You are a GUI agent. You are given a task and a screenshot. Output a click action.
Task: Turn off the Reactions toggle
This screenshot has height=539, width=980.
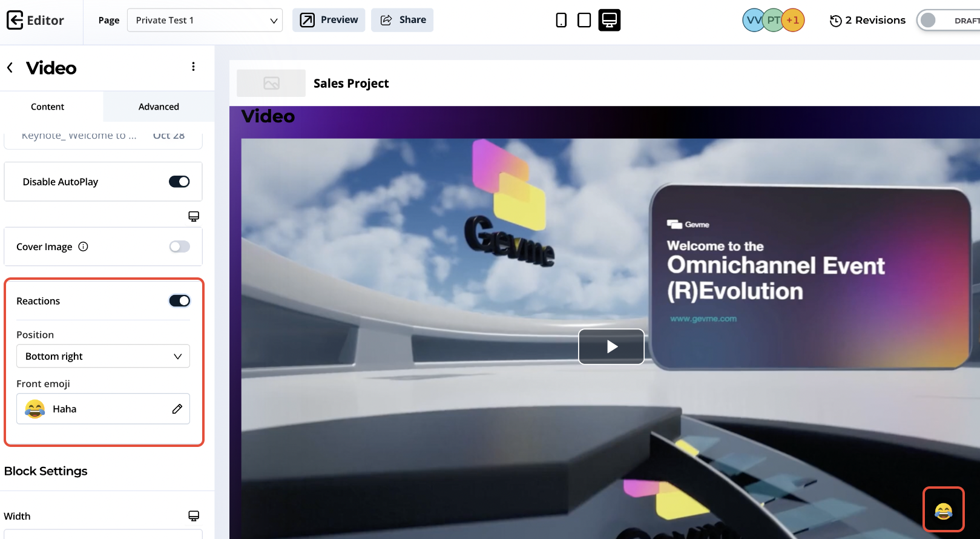(179, 301)
